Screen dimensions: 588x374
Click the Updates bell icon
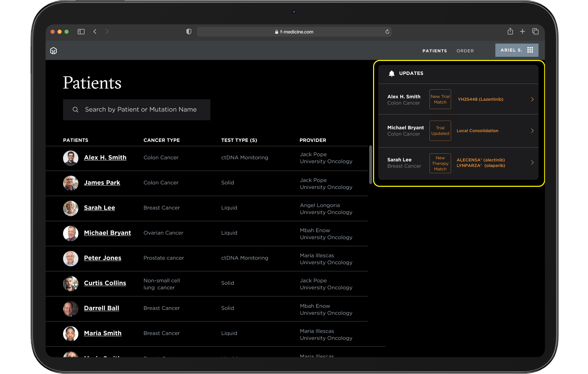392,74
